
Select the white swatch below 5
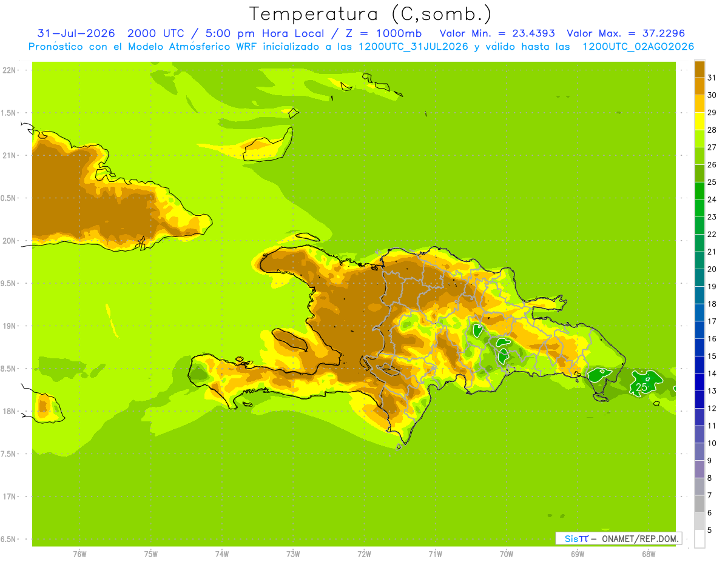699,538
